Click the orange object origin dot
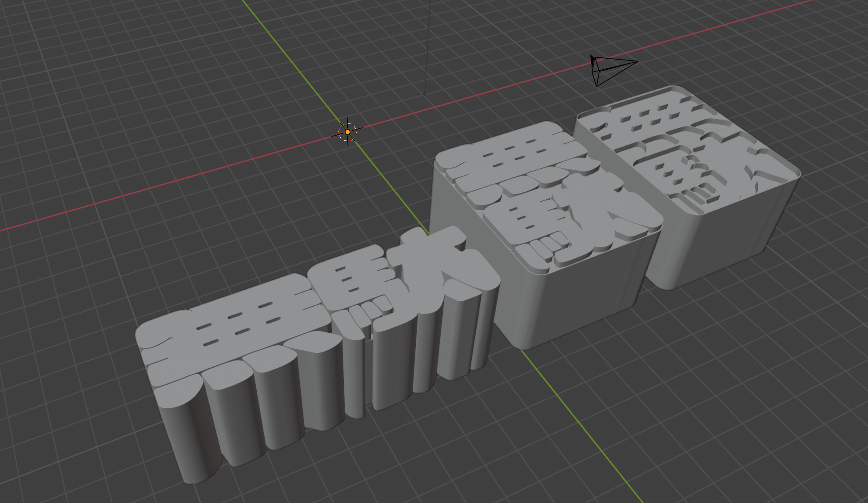868x503 pixels. pyautogui.click(x=347, y=132)
